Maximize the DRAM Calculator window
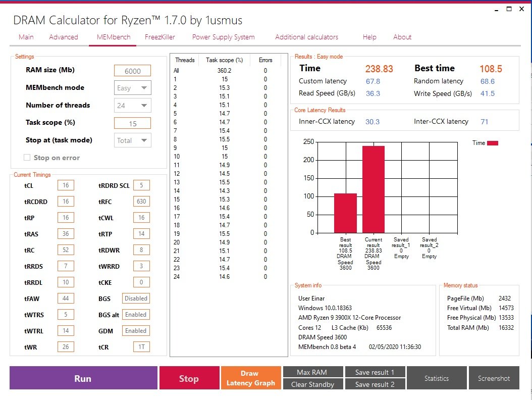The width and height of the screenshot is (532, 400). tap(509, 9)
